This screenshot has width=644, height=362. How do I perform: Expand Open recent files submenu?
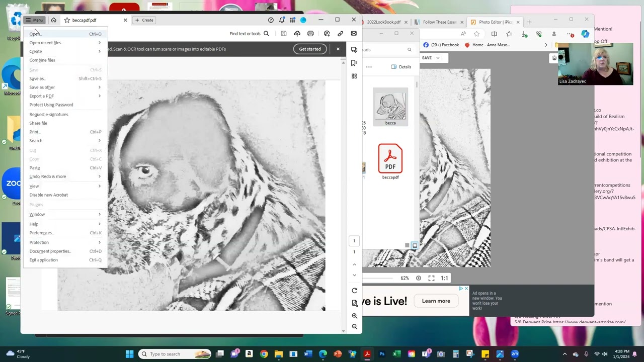[x=65, y=43]
